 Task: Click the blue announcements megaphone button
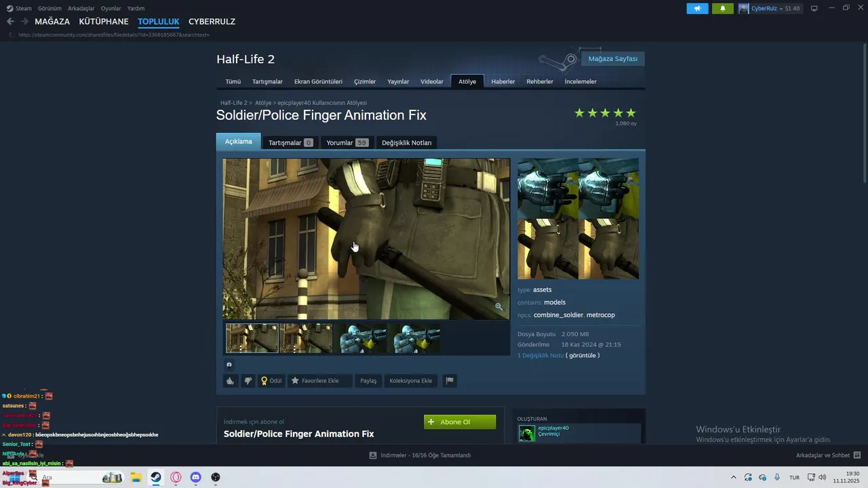pos(697,8)
